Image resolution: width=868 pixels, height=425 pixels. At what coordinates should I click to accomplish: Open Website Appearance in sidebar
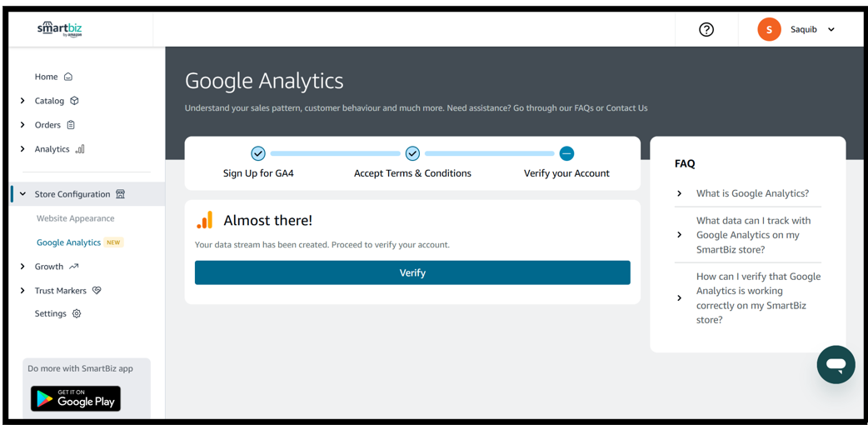(75, 218)
